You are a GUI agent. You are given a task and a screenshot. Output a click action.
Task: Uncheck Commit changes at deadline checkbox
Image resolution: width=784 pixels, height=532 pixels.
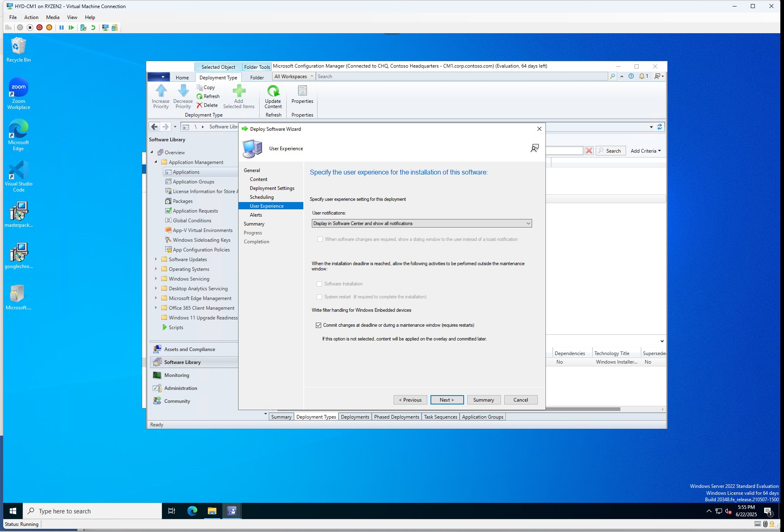319,325
